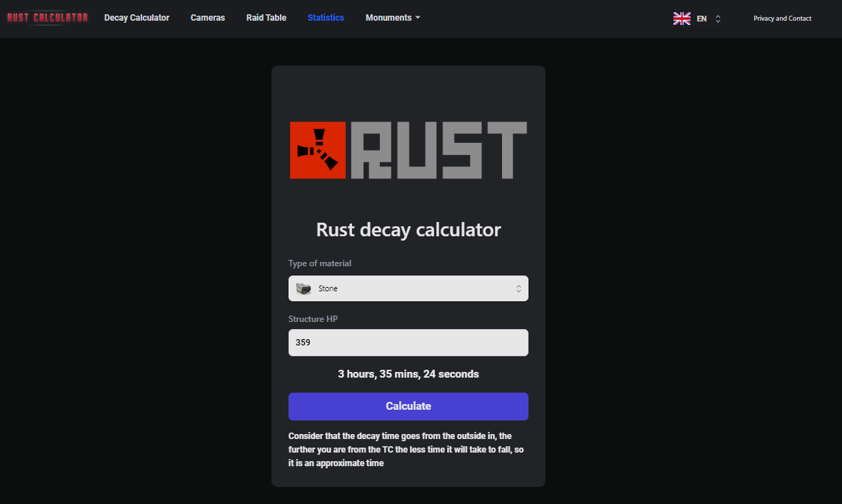Click the '3 hours, 35 mins, 24 seconds' result
842x504 pixels.
point(408,374)
